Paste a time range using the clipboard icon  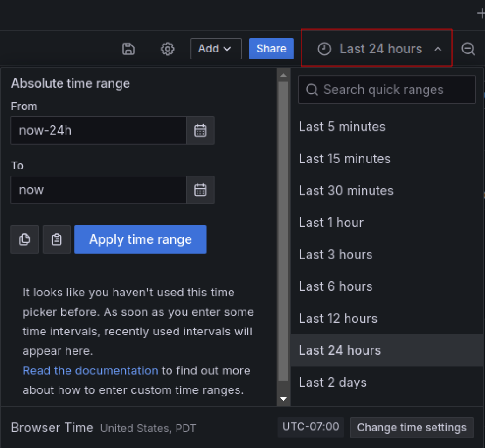click(x=56, y=239)
